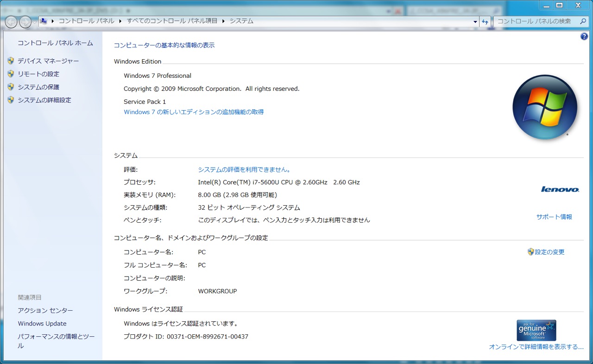Click the genuine Microsoft software badge
Screen dimensions: 593x364
click(x=536, y=330)
